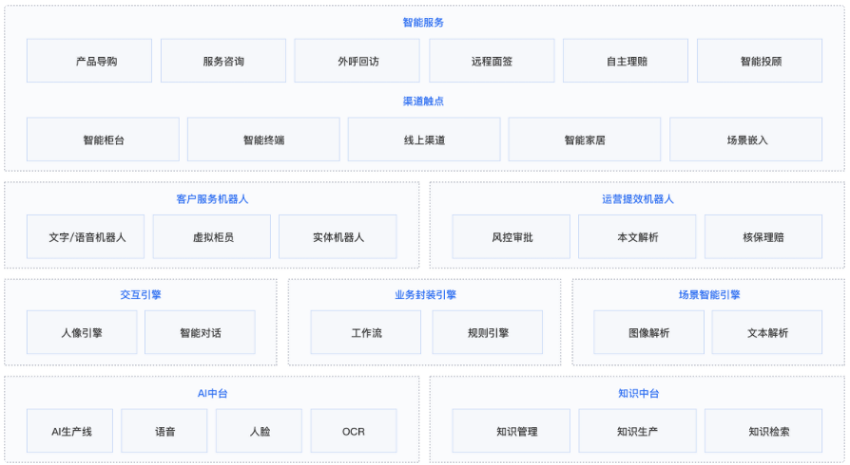Screen dimensions: 850x465
Task: Choose the 远程面签 box
Action: coord(492,61)
